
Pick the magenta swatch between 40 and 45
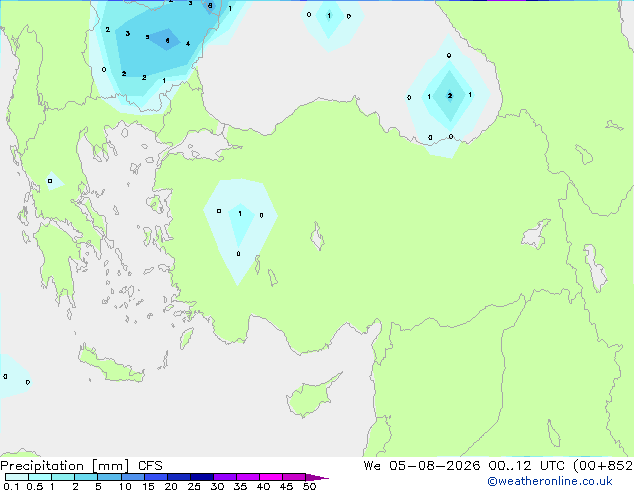(271, 477)
